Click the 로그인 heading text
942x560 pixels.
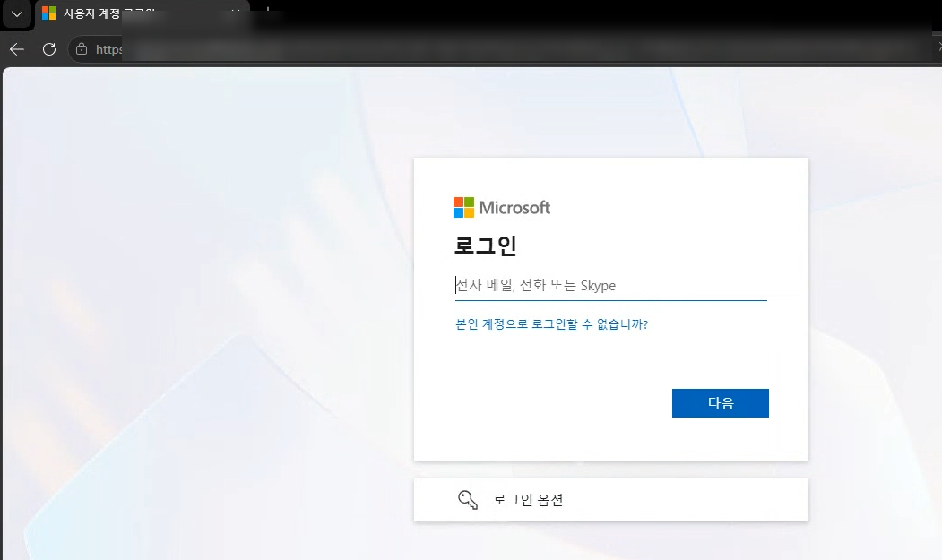[x=486, y=246]
